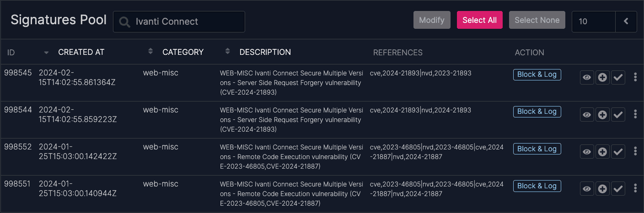Click Block & Log tag for 998545

(537, 75)
